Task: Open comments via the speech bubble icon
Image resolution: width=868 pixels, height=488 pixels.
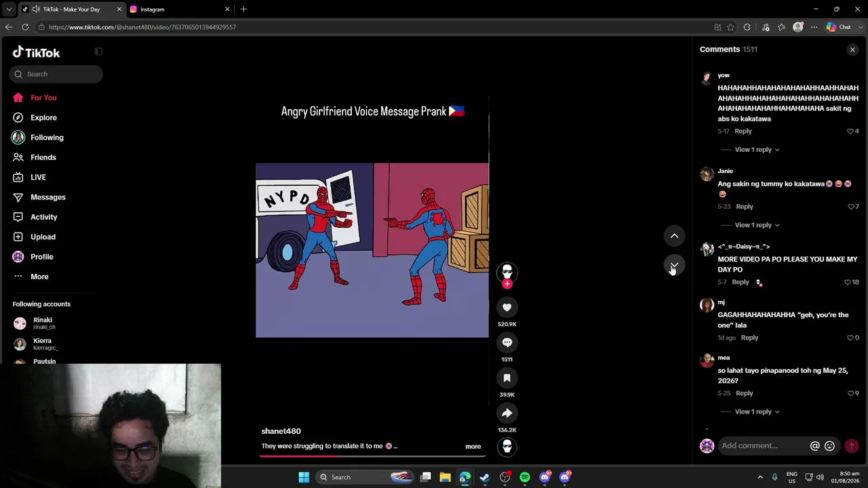Action: coord(507,342)
